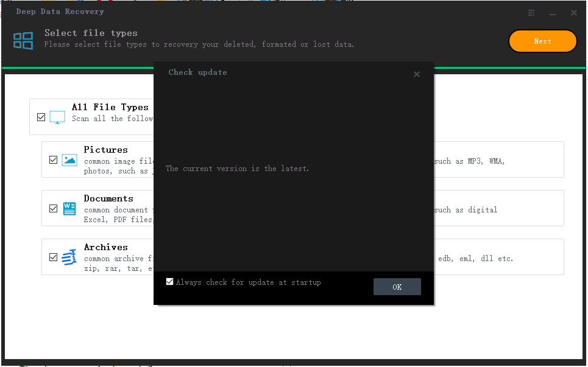Image resolution: width=588 pixels, height=367 pixels.
Task: Click the four-squares Select file types icon
Action: click(23, 40)
